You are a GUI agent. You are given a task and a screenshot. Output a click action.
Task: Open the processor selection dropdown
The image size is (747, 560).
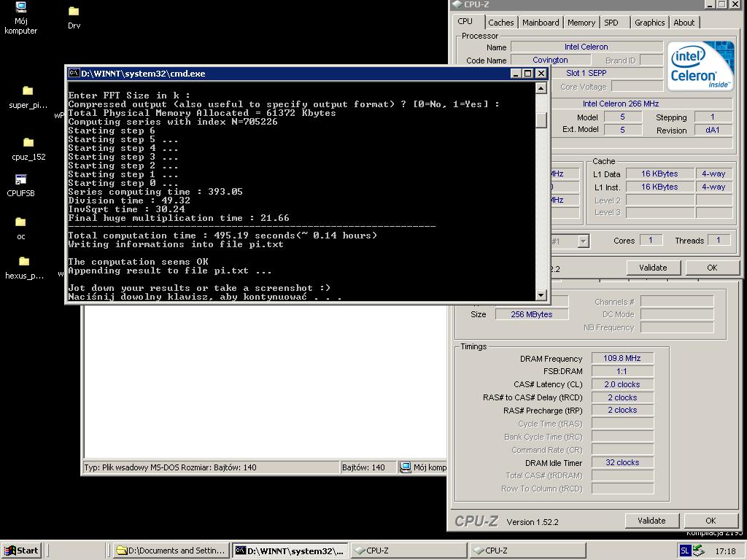[x=583, y=241]
